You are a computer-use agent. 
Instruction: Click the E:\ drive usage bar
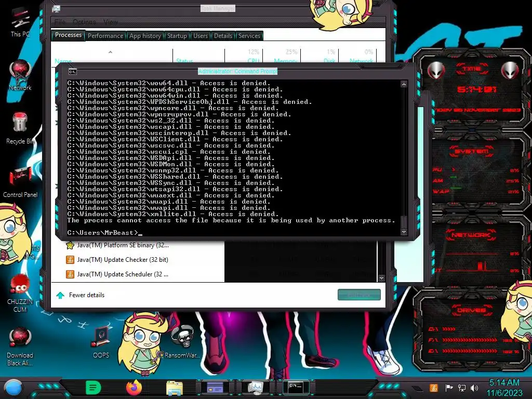tap(470, 351)
